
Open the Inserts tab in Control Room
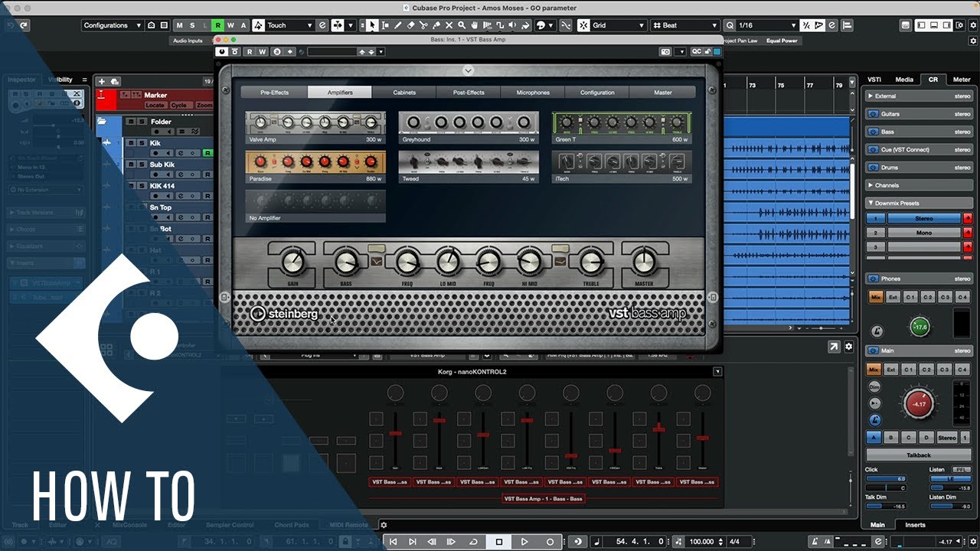[915, 525]
